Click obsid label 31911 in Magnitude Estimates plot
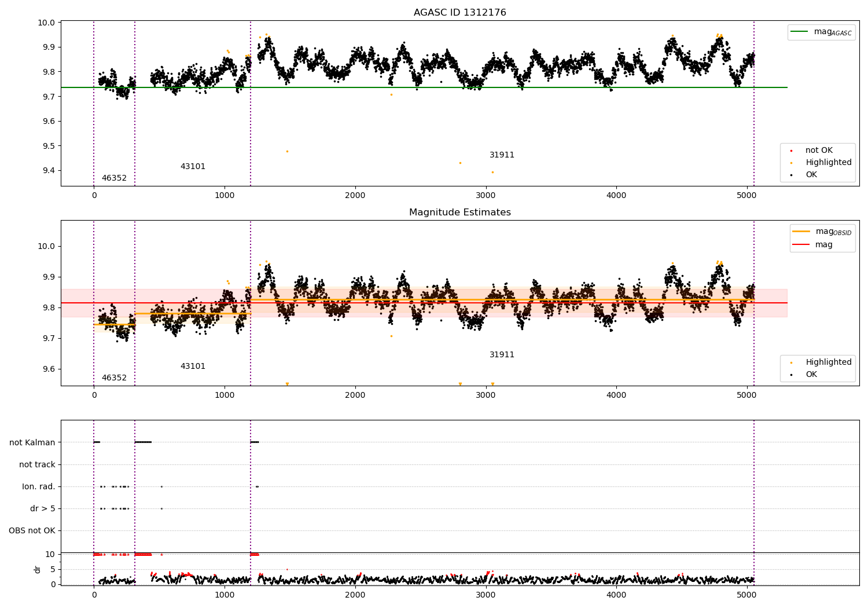Viewport: 868px width, 608px height. (502, 355)
